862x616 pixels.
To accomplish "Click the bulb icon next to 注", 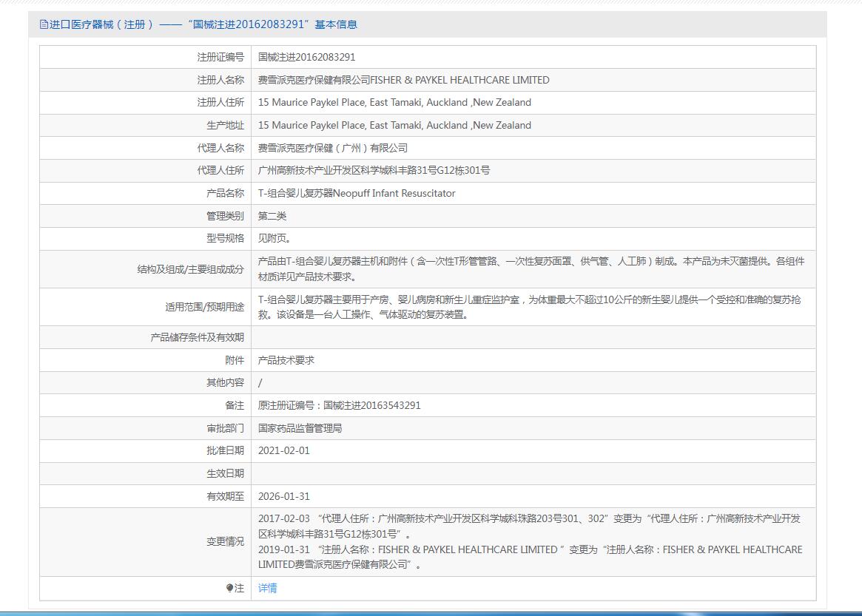I will 229,588.
